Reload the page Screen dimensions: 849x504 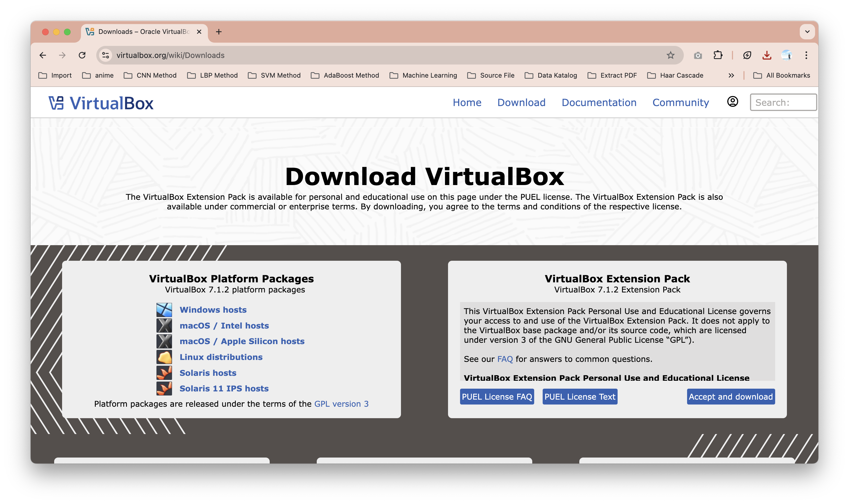[82, 55]
